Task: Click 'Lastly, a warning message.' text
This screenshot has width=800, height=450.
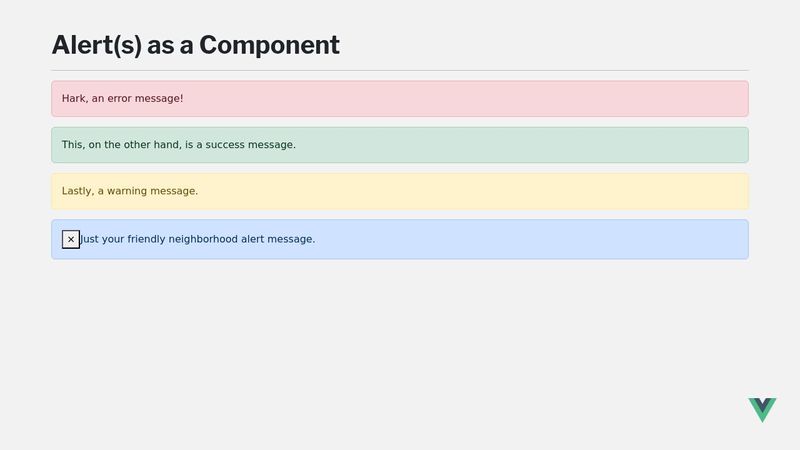Action: pyautogui.click(x=130, y=191)
